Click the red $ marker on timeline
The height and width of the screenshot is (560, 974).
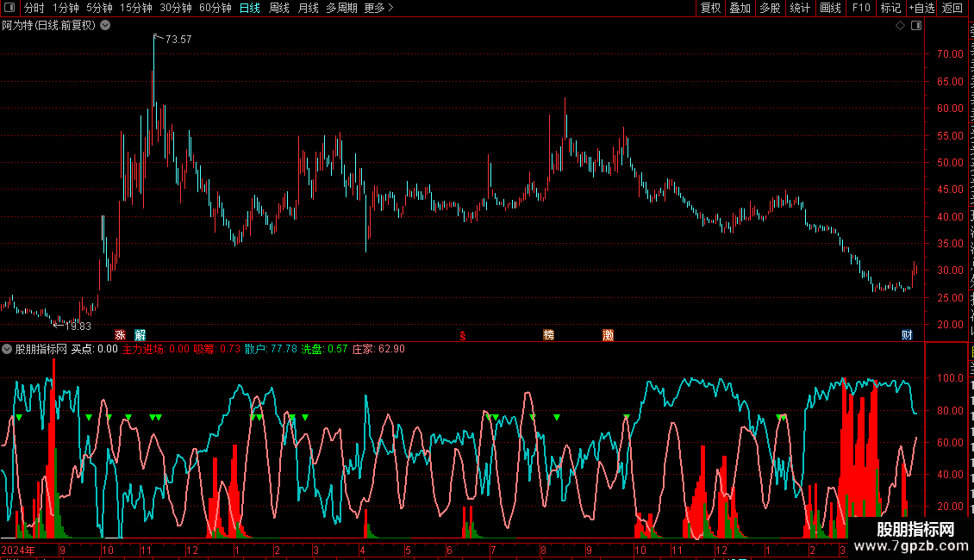[462, 336]
